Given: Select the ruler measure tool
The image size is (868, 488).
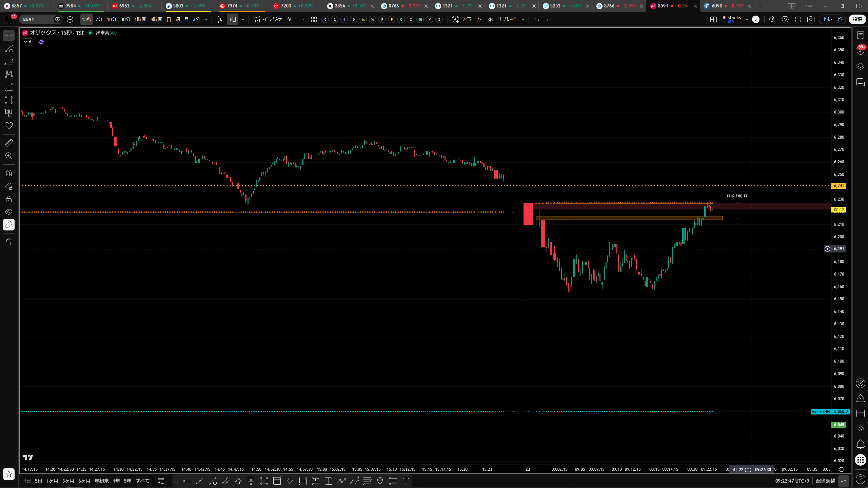Looking at the screenshot, I should [x=9, y=143].
